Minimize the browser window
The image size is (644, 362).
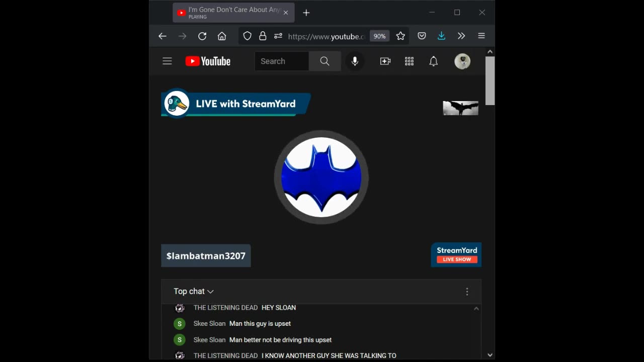[432, 13]
